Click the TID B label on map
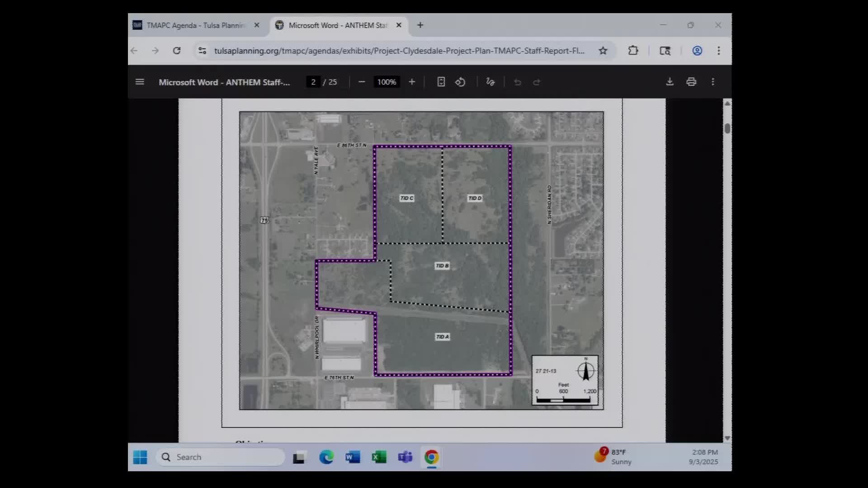 pos(442,266)
